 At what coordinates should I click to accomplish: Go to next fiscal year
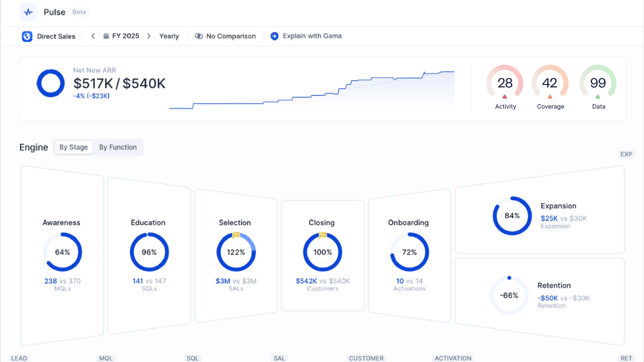click(149, 36)
